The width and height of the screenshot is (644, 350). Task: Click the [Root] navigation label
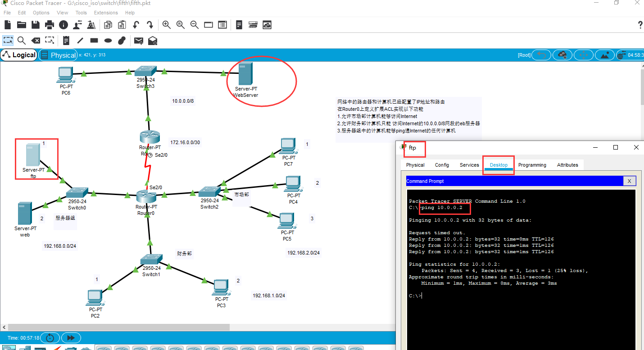(x=524, y=55)
